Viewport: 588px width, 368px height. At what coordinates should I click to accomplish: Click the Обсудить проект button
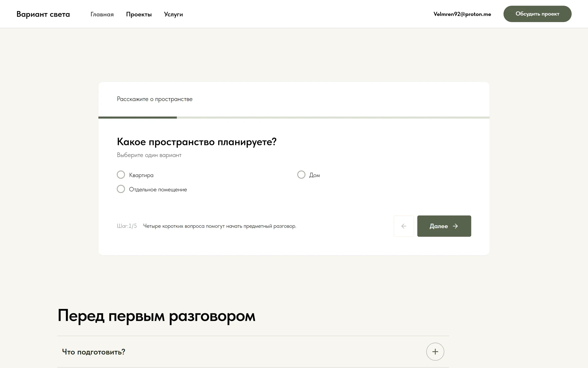537,14
